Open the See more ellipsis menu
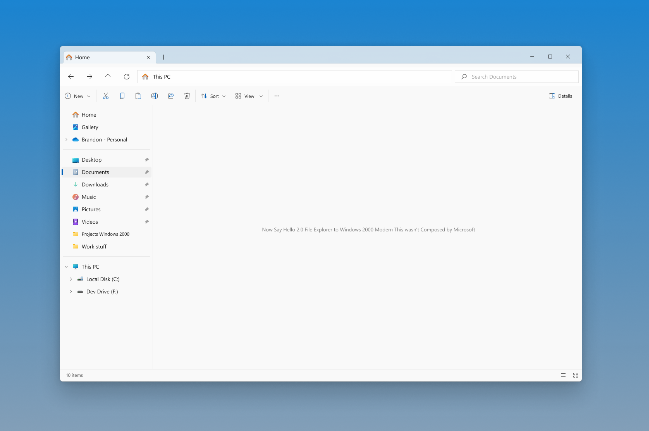649x431 pixels. click(277, 96)
